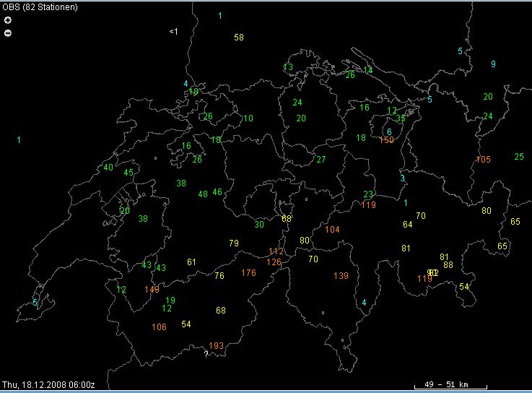
Task: Click station reading 104
Action: [x=332, y=230]
